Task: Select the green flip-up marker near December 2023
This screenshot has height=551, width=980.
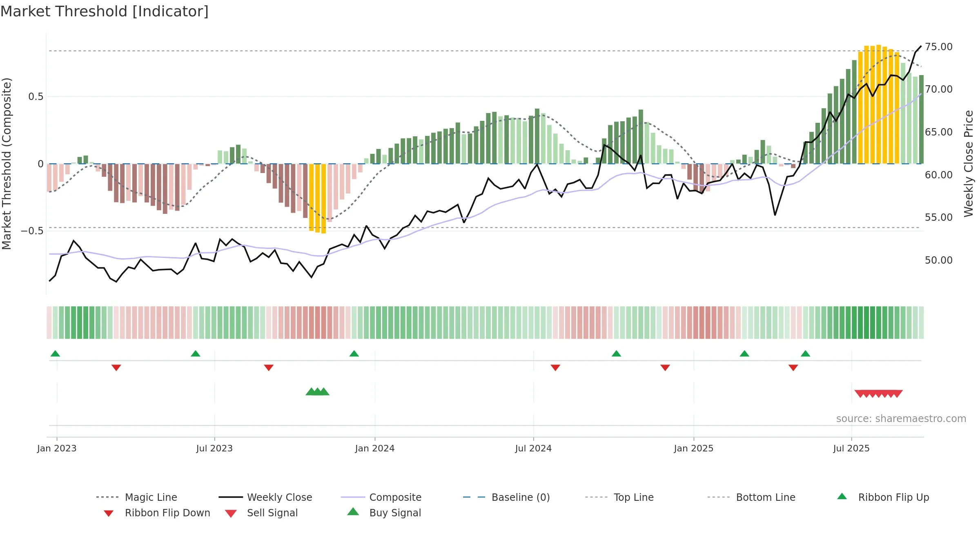Action: [354, 353]
